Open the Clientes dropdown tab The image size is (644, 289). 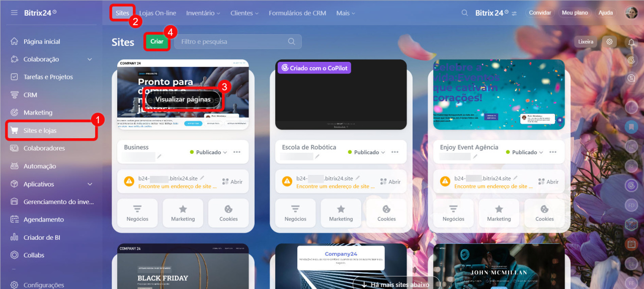[x=245, y=13]
